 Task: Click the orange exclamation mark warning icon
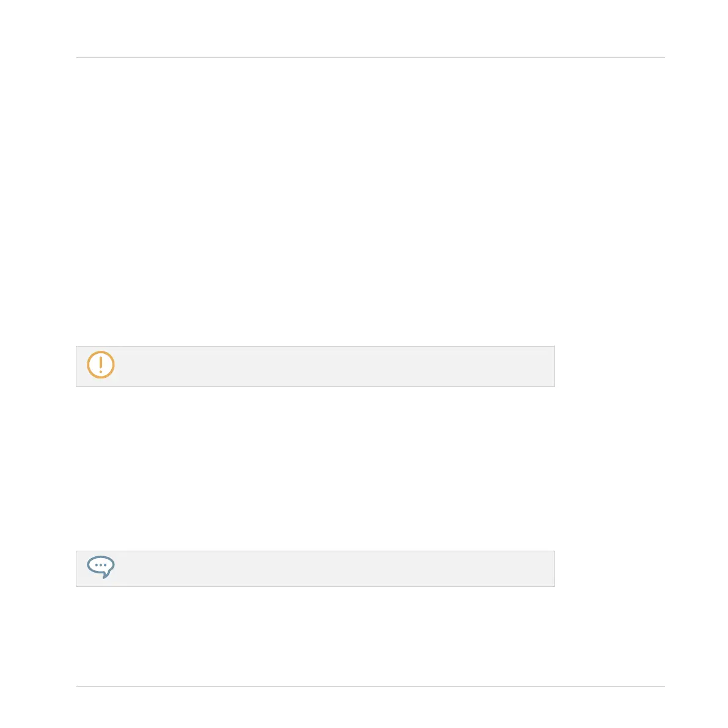pyautogui.click(x=101, y=364)
